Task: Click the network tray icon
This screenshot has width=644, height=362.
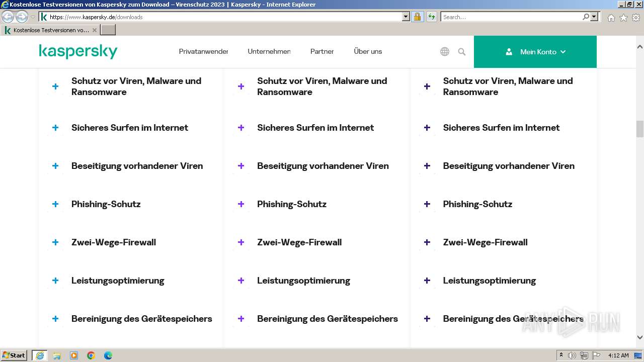Action: (x=584, y=355)
